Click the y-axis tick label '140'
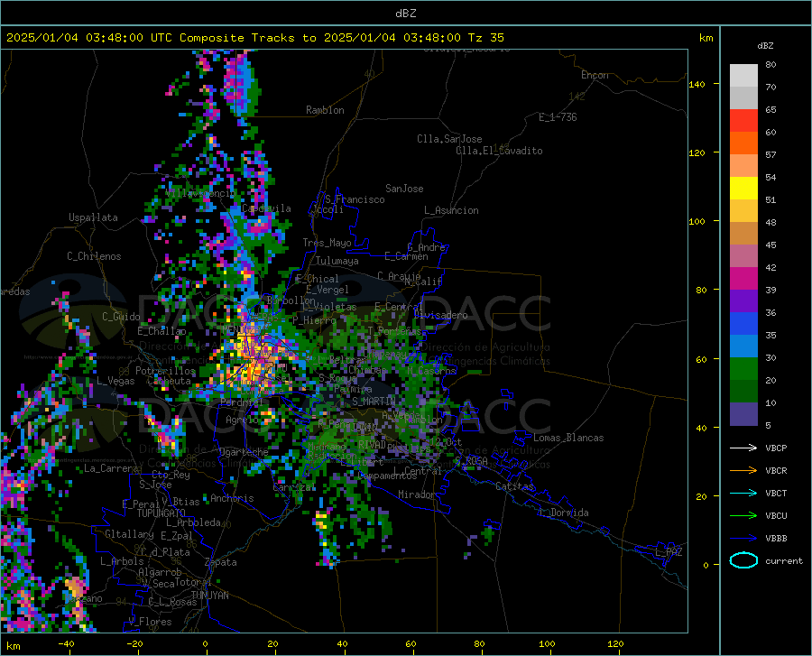This screenshot has width=812, height=656. (697, 84)
